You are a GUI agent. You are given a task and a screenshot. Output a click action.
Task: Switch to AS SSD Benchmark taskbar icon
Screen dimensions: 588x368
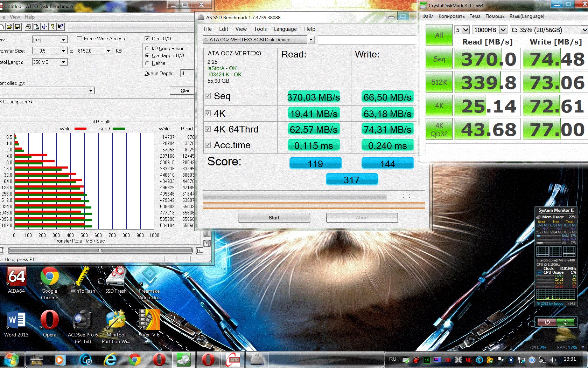point(257,360)
